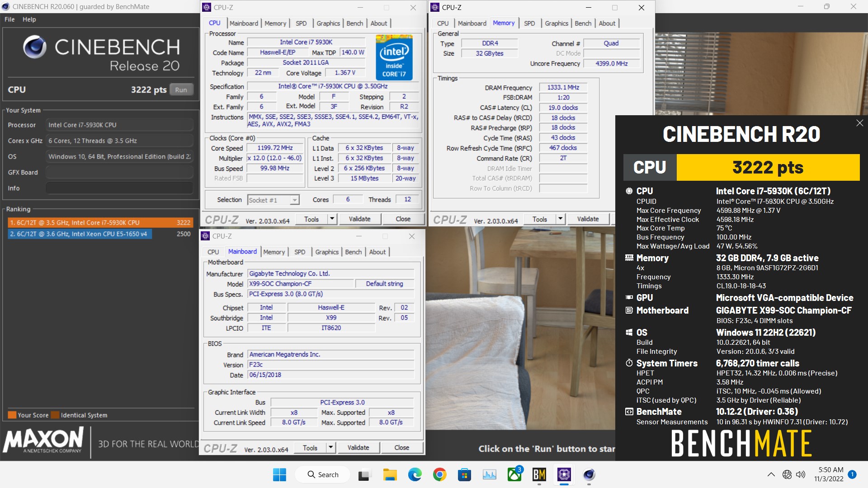868x488 pixels.
Task: Click the Identical System legend swatch
Action: click(x=55, y=415)
